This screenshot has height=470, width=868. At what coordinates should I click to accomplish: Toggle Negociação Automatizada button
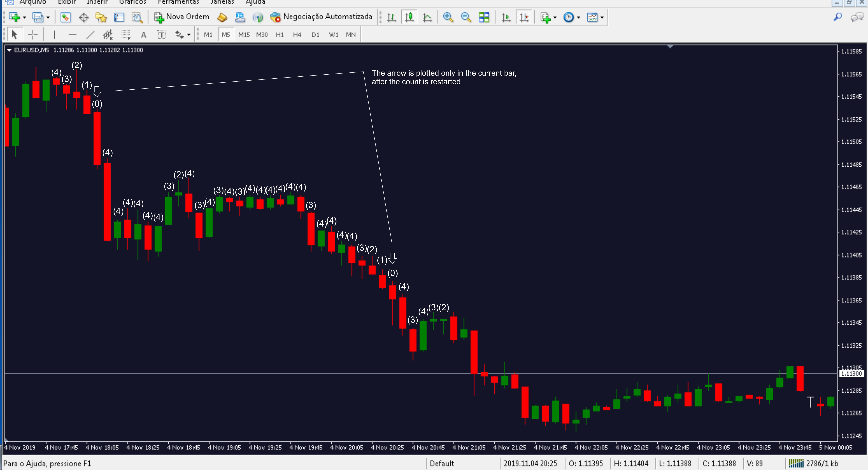tap(321, 17)
